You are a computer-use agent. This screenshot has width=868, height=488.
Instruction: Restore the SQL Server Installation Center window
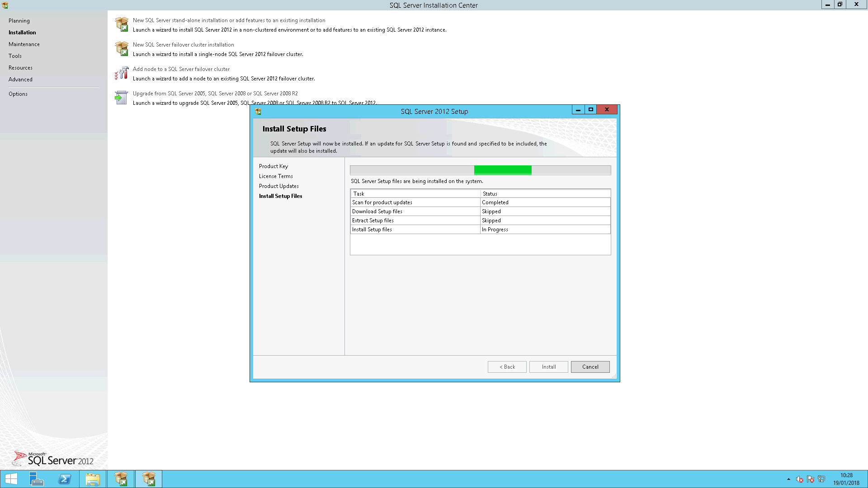click(x=840, y=5)
